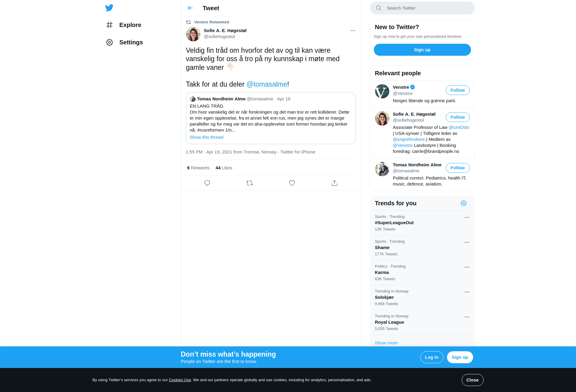Close the cookie notice banner
The width and height of the screenshot is (576, 392).
[x=472, y=380]
